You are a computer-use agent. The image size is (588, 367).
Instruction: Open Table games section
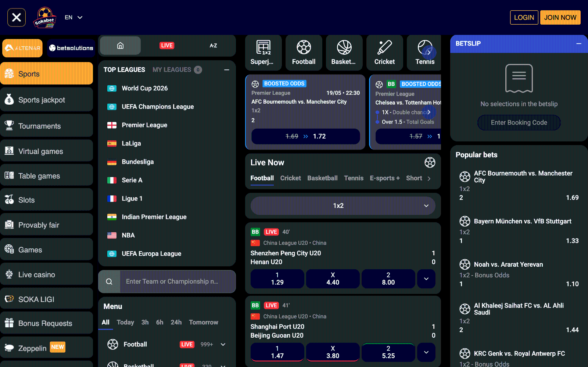(x=47, y=176)
